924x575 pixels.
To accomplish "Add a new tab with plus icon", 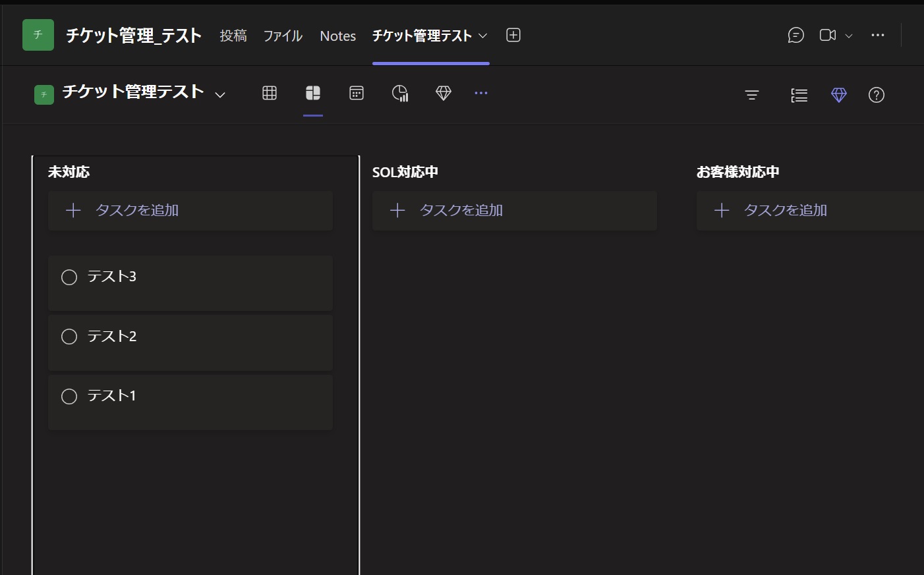I will pos(513,35).
